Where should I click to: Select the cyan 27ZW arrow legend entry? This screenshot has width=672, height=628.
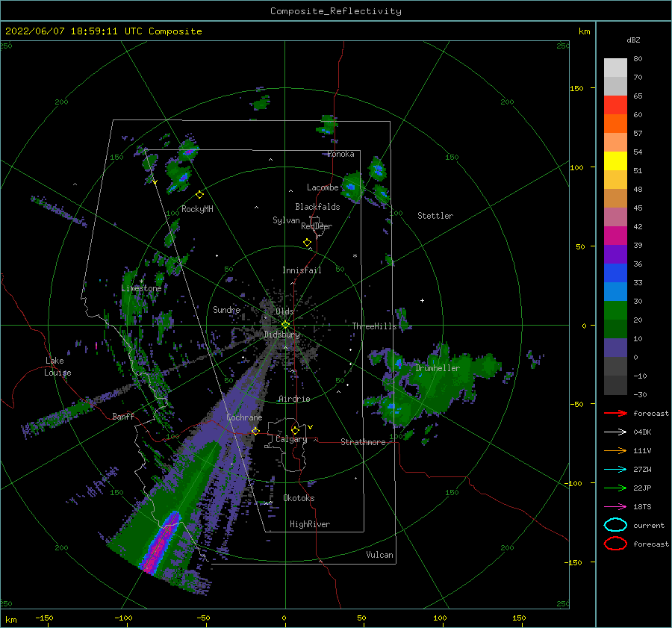point(615,470)
